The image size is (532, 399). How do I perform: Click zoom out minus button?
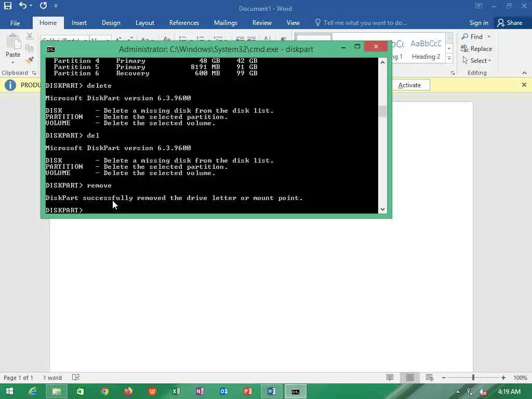(x=444, y=378)
